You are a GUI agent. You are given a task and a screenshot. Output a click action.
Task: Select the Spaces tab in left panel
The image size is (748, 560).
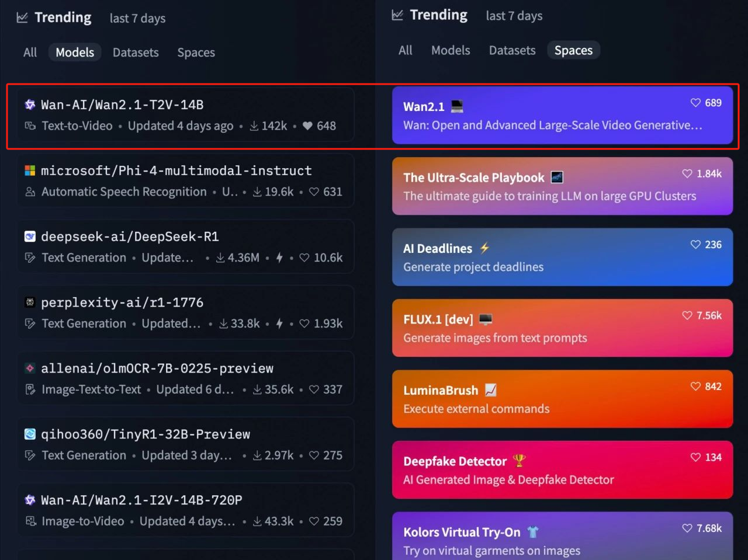[x=196, y=53]
